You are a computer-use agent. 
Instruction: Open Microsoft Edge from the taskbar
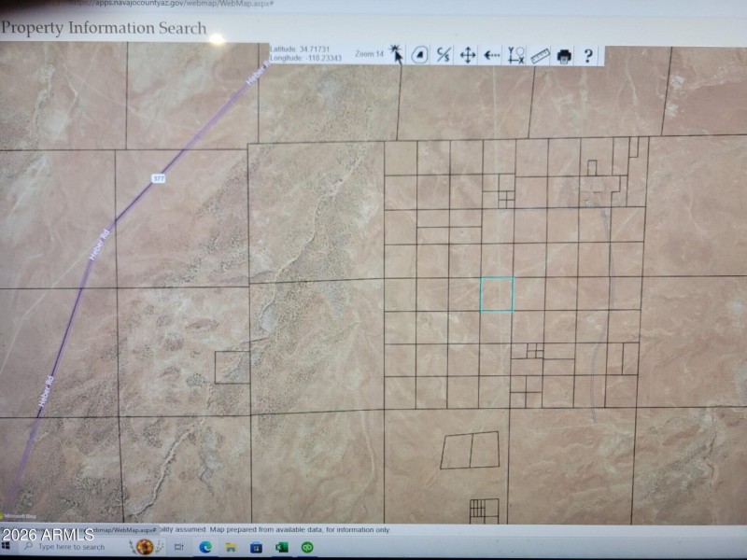[205, 545]
